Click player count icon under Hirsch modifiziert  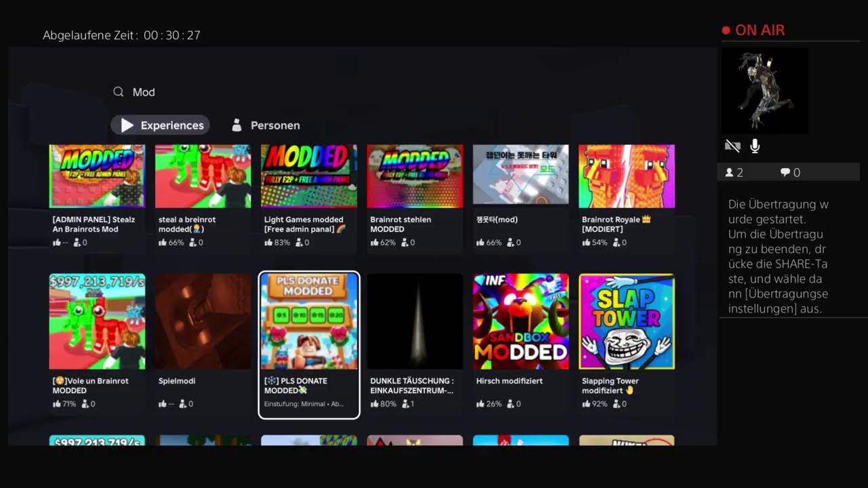click(511, 404)
